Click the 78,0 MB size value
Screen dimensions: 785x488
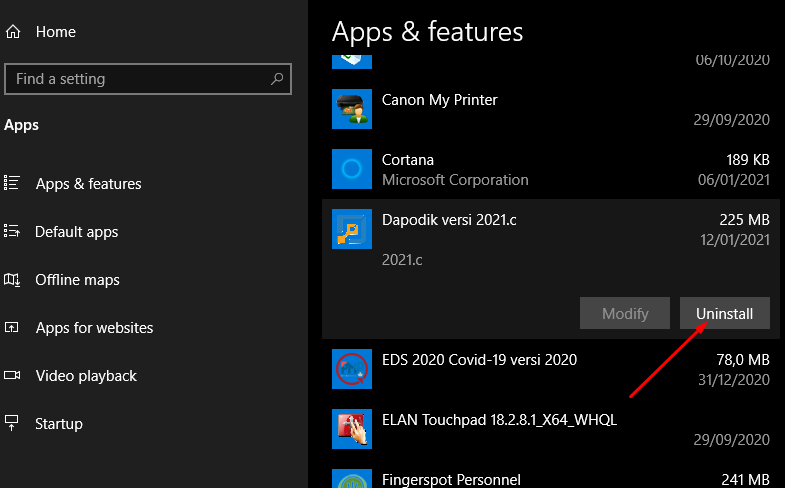(743, 360)
